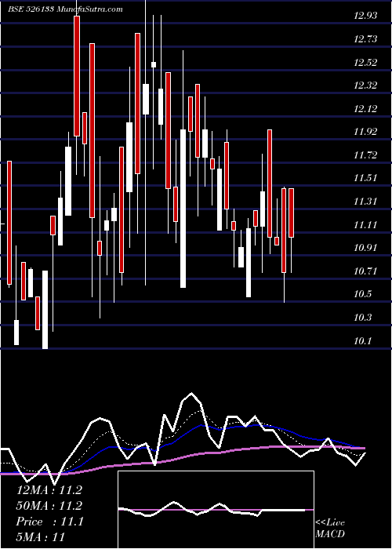Click the 5MA : 11 readout

coord(41,537)
